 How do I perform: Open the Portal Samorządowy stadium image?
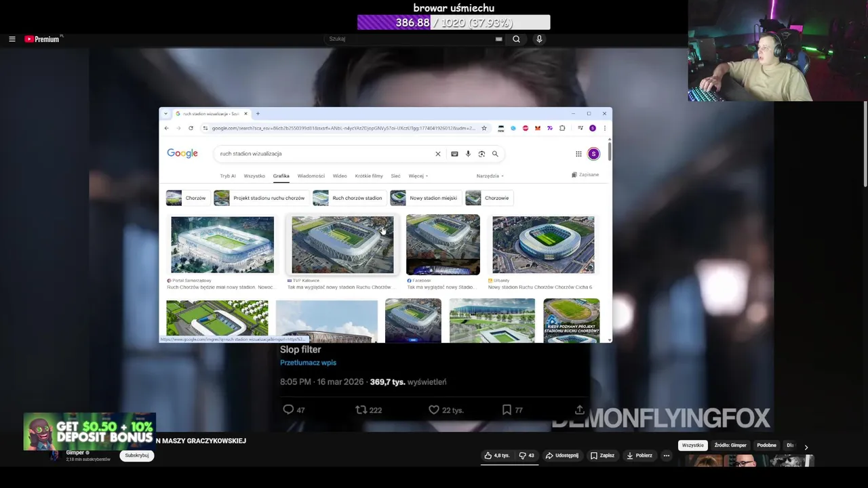[x=222, y=245]
